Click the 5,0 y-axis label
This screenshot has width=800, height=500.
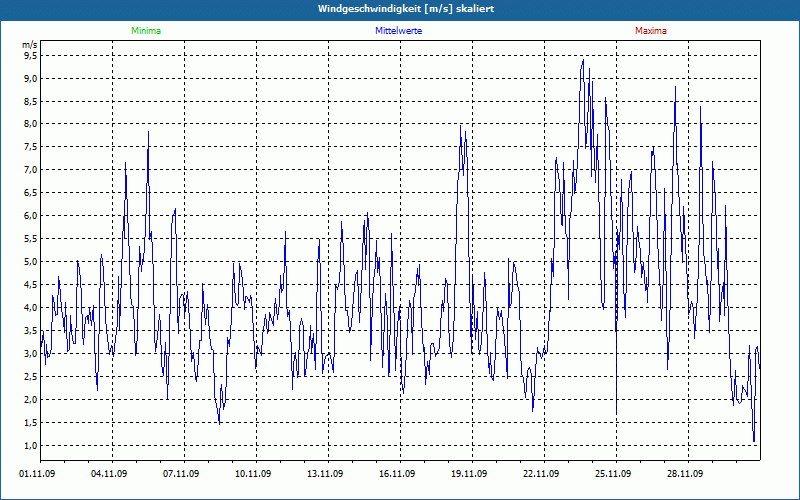[x=30, y=262]
